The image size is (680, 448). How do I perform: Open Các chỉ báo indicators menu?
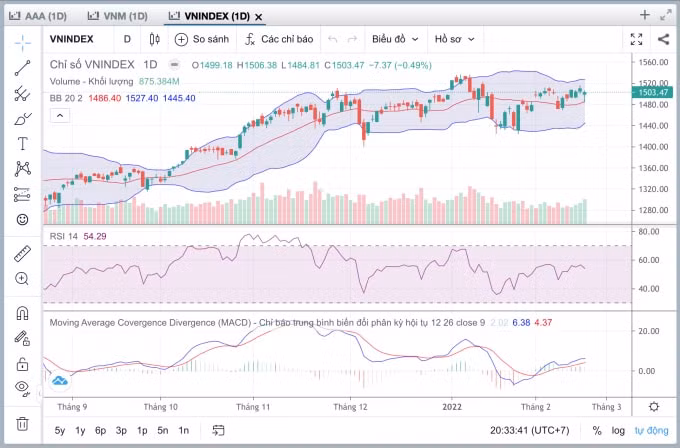click(x=279, y=39)
